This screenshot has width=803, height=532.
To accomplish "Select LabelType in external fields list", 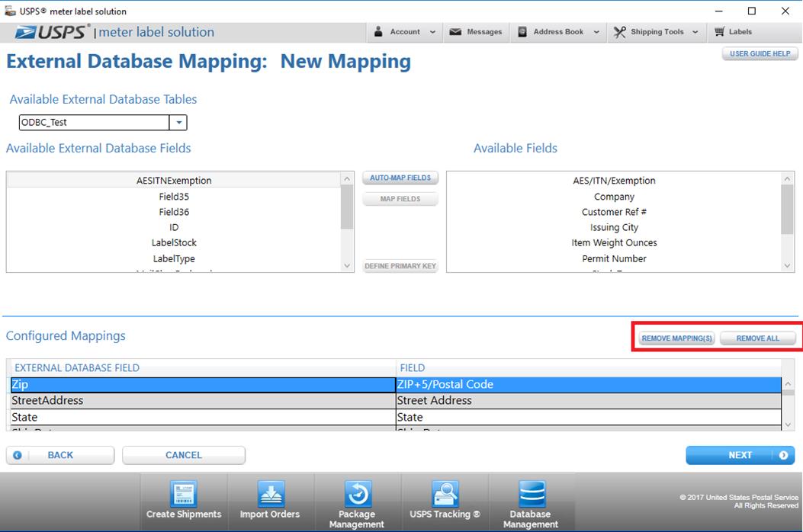I will click(x=174, y=258).
